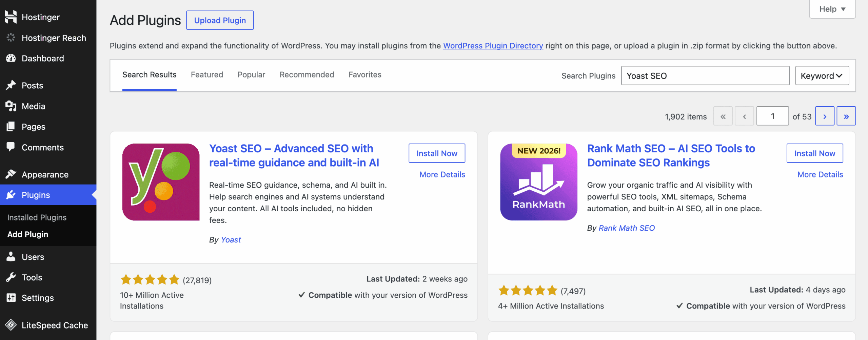The image size is (868, 340).
Task: Click the Comments speech bubble icon
Action: (11, 147)
